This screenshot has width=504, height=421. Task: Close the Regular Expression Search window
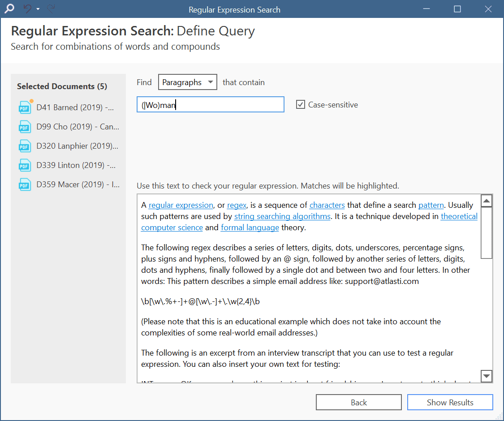(x=488, y=9)
